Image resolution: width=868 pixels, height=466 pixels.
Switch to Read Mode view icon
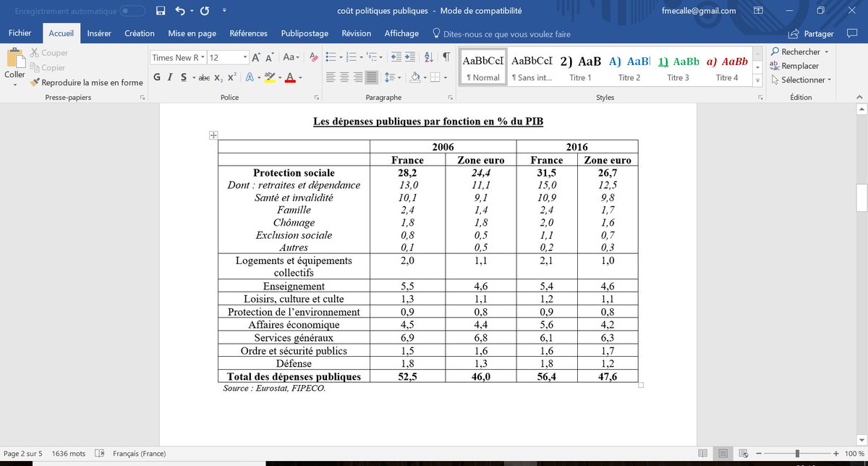point(703,454)
